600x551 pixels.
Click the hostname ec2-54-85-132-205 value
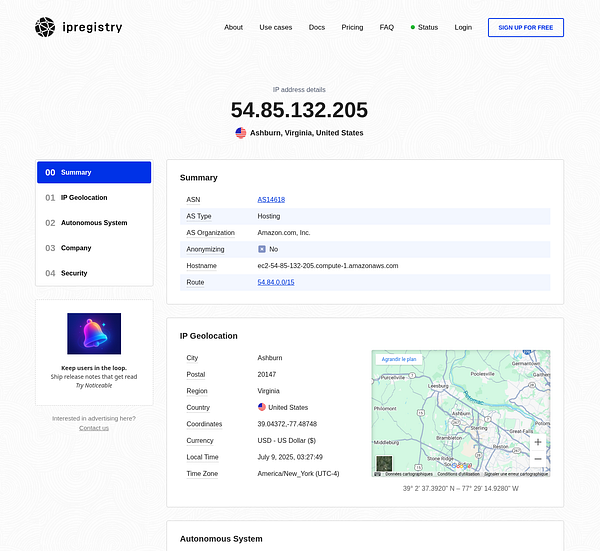(x=328, y=266)
